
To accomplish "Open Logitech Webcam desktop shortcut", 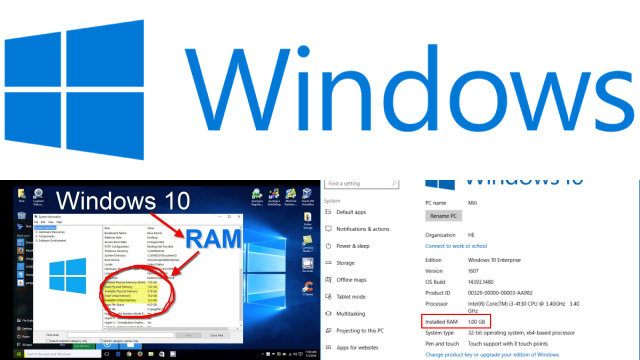I will 38,197.
